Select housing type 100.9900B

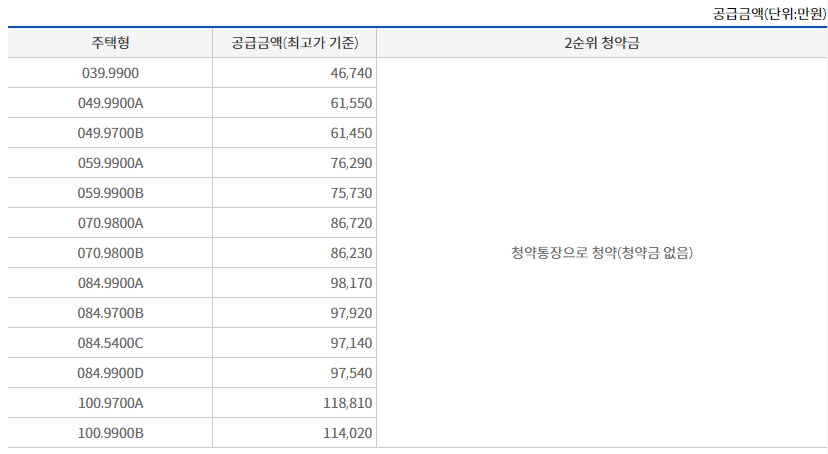110,434
